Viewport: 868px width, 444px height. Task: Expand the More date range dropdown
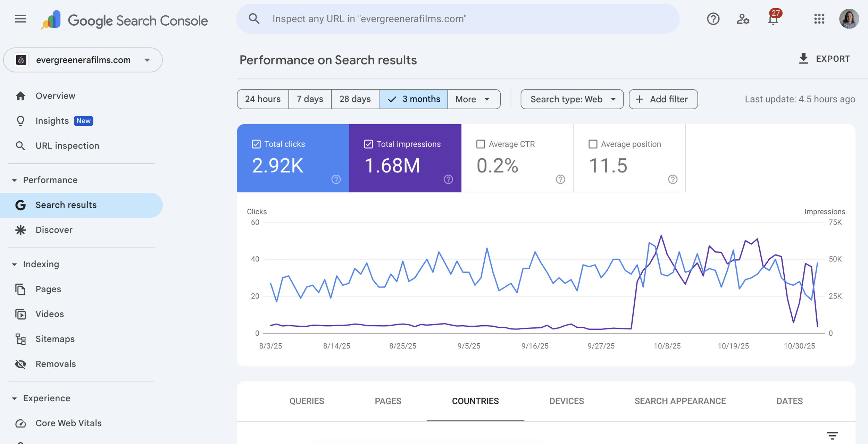pos(473,99)
